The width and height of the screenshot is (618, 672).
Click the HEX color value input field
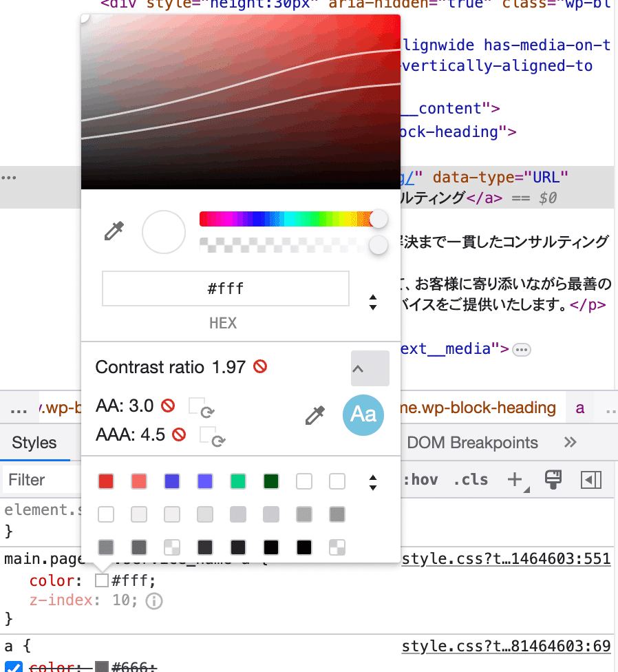(226, 288)
